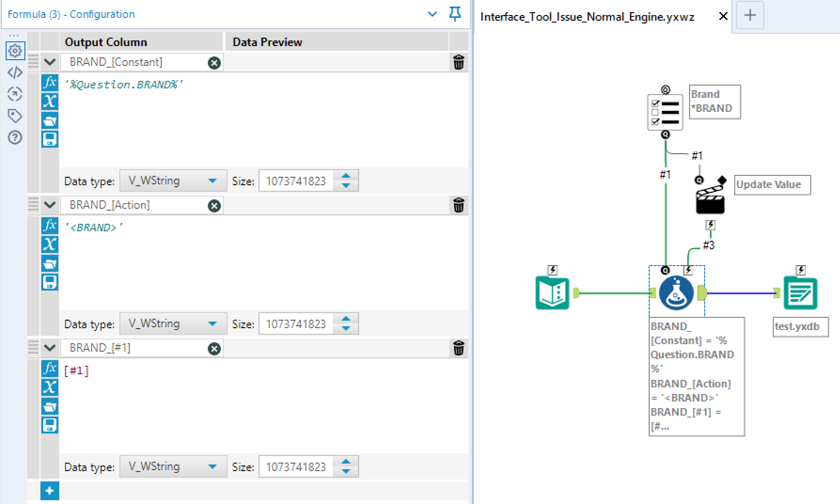The image size is (840, 504).
Task: Delete the BRAND_[Action] column via trash icon
Action: click(458, 205)
